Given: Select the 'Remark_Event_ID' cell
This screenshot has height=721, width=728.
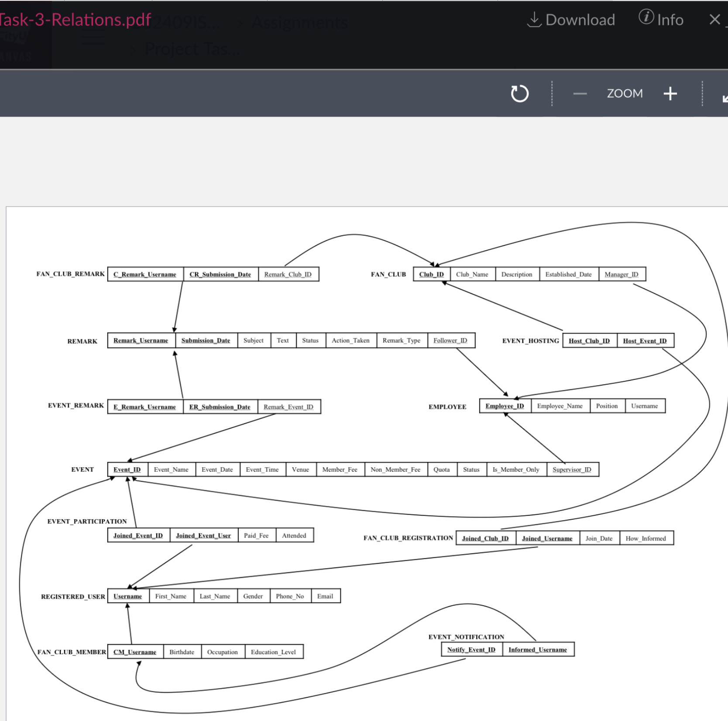Looking at the screenshot, I should point(289,407).
